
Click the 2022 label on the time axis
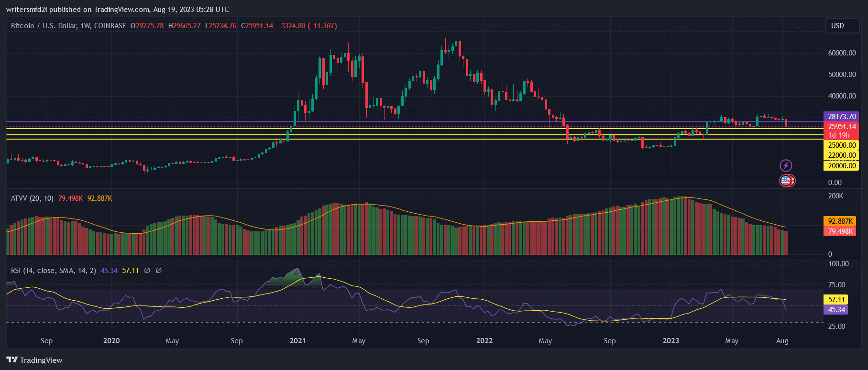pyautogui.click(x=484, y=341)
